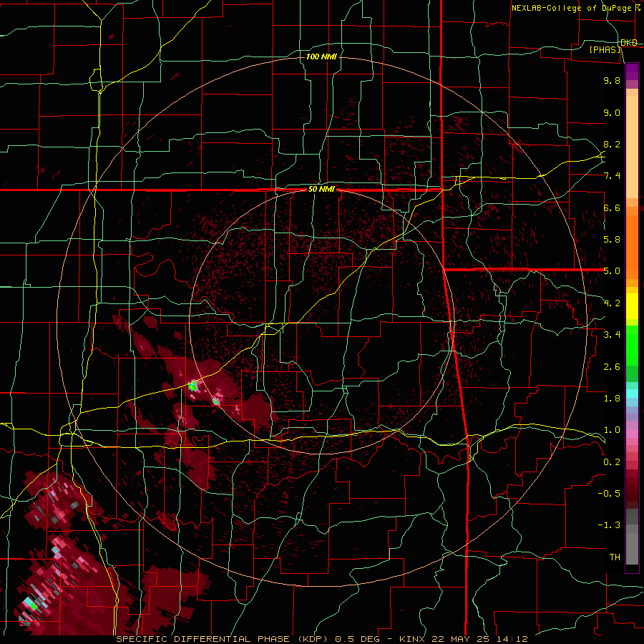Click the 100 NMI range ring label

coord(321,57)
